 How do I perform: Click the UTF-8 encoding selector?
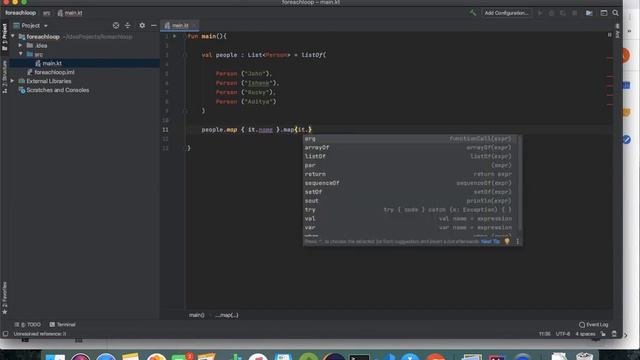(x=562, y=334)
